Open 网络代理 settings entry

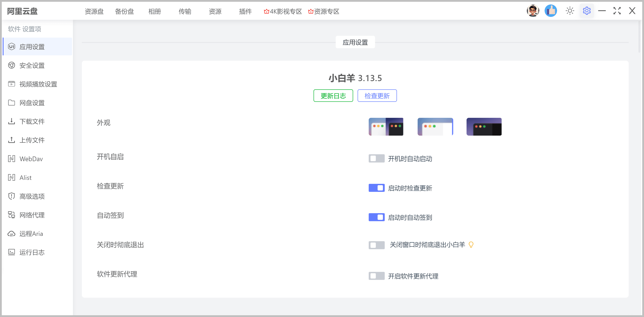coord(38,215)
